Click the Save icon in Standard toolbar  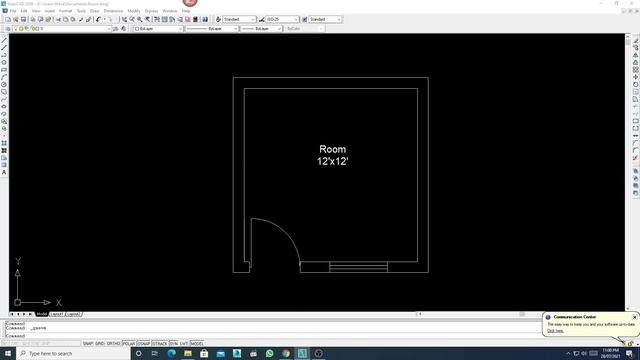click(23, 20)
